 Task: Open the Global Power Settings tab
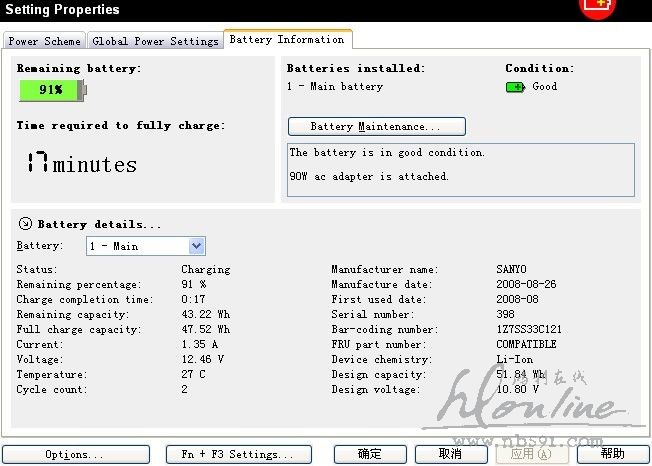coord(155,41)
